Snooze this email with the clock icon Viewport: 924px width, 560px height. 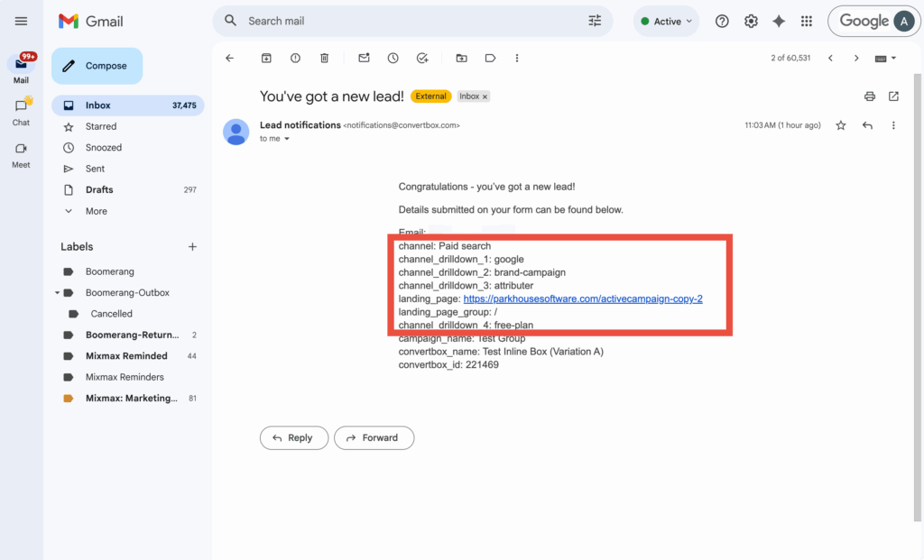(393, 58)
